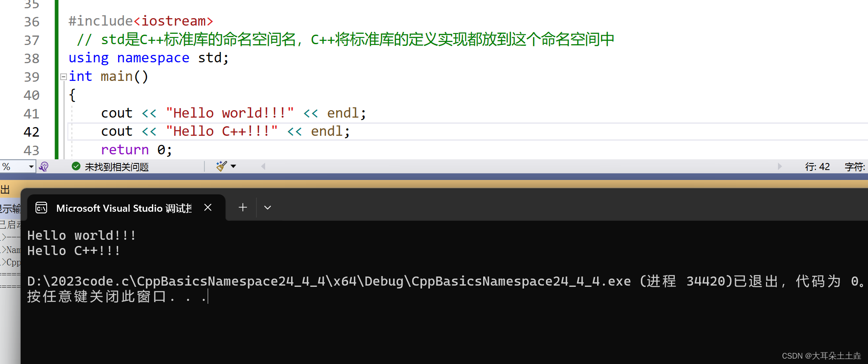The height and width of the screenshot is (364, 868).
Task: Click the "Hello C++!!!" string literal
Action: point(222,131)
